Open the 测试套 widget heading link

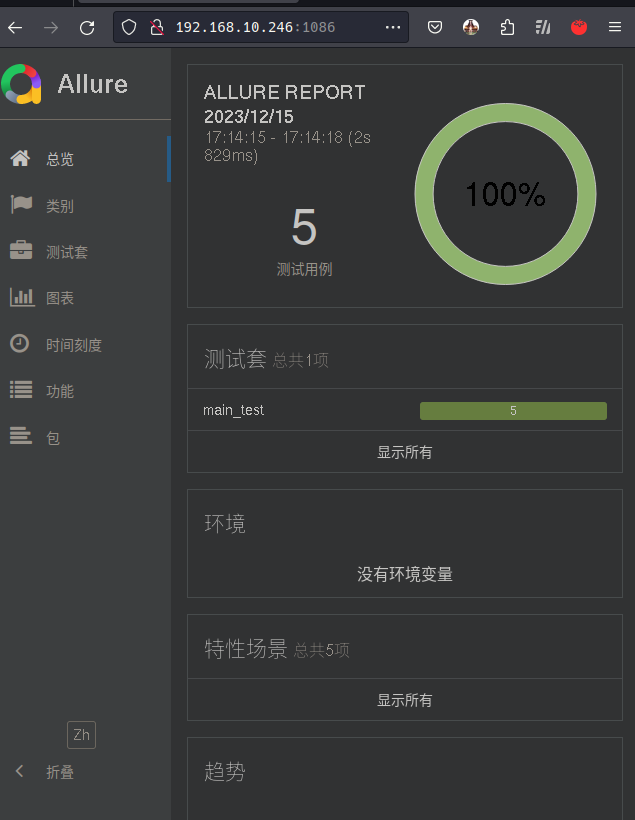point(235,359)
